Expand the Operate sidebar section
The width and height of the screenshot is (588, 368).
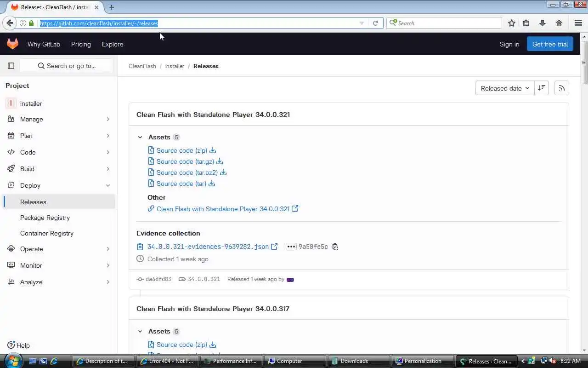(58, 249)
